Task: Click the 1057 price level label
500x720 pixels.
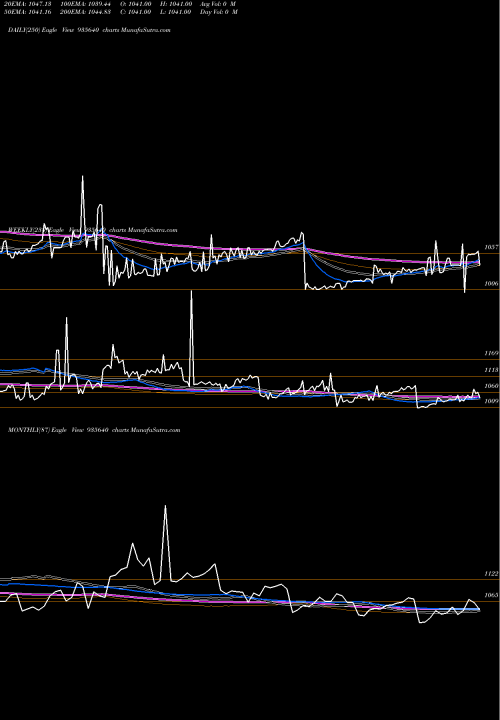Action: (x=491, y=247)
